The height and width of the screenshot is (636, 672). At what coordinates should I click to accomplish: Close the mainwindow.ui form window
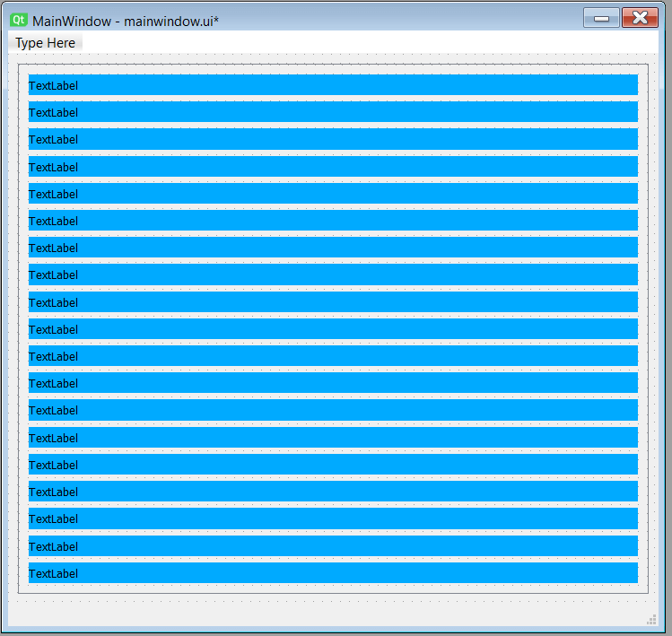pyautogui.click(x=640, y=18)
